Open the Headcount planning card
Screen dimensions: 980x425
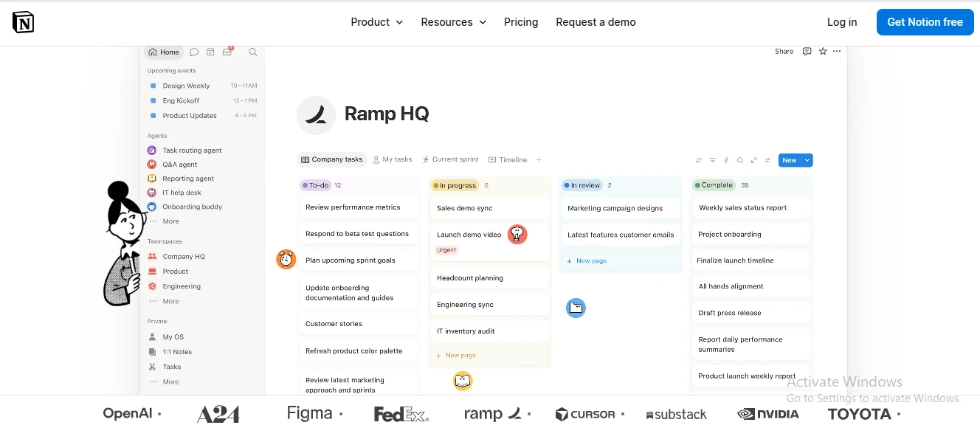(489, 278)
